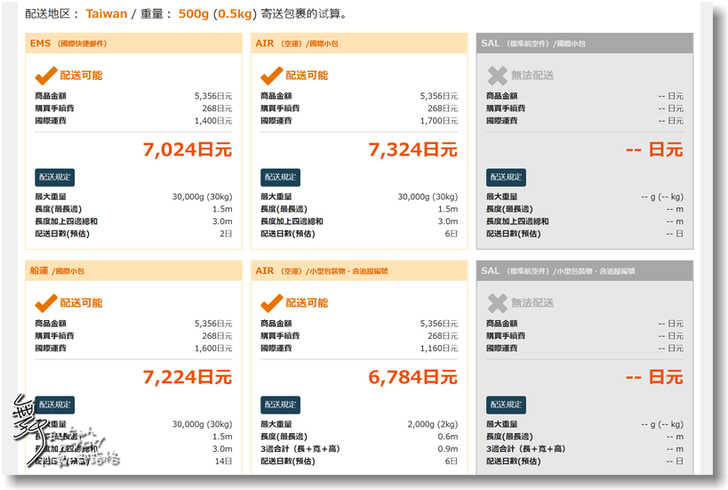Open 配送規定 in the SAL 國際小包 card
728x490 pixels.
[x=506, y=177]
